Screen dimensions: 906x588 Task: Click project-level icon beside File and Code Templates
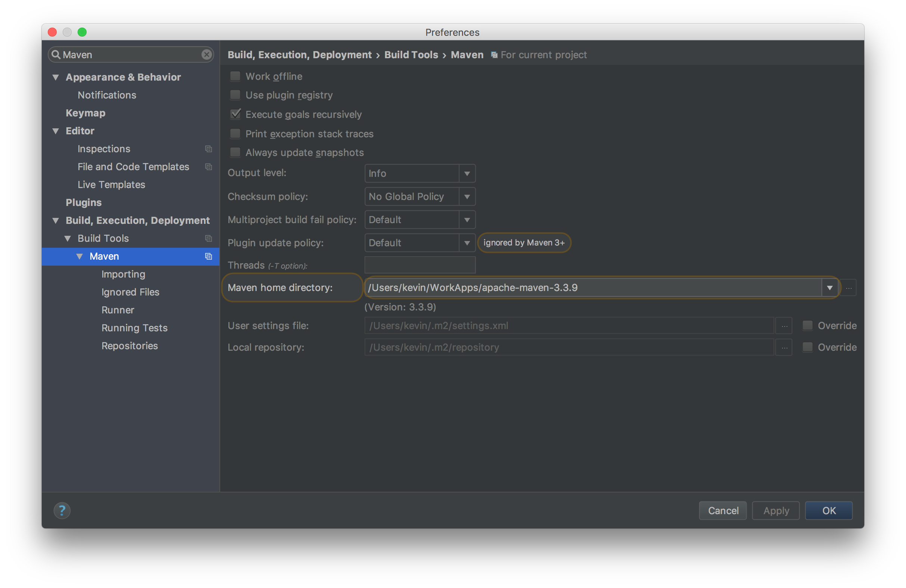pyautogui.click(x=208, y=167)
